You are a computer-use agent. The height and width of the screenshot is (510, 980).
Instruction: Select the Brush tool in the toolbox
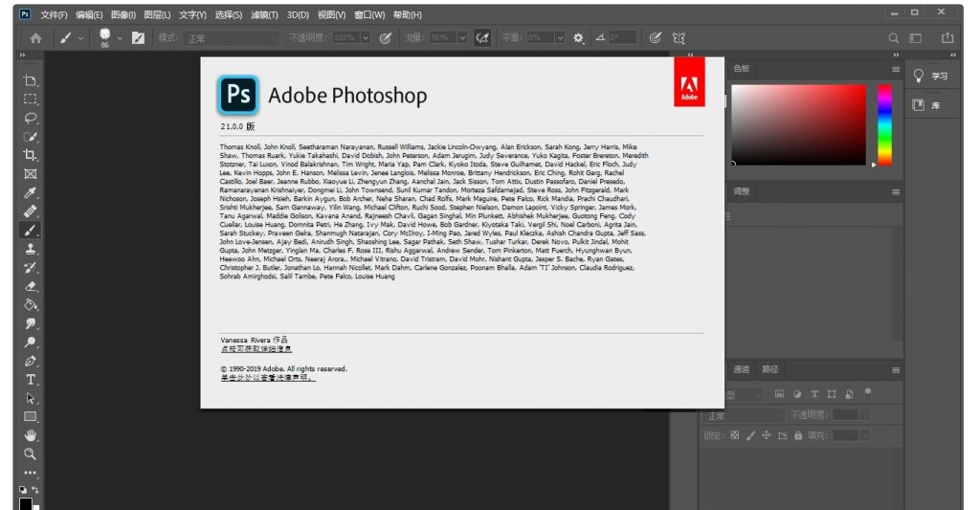[x=30, y=230]
